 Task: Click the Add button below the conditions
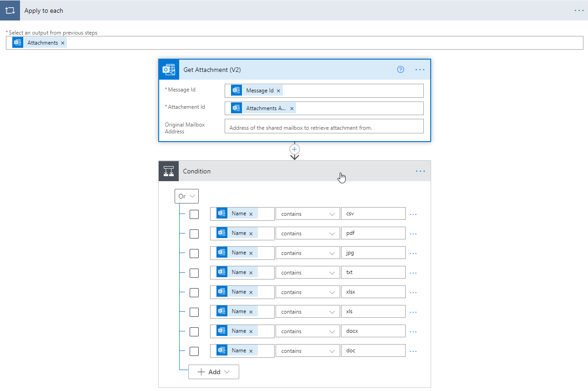pyautogui.click(x=210, y=371)
